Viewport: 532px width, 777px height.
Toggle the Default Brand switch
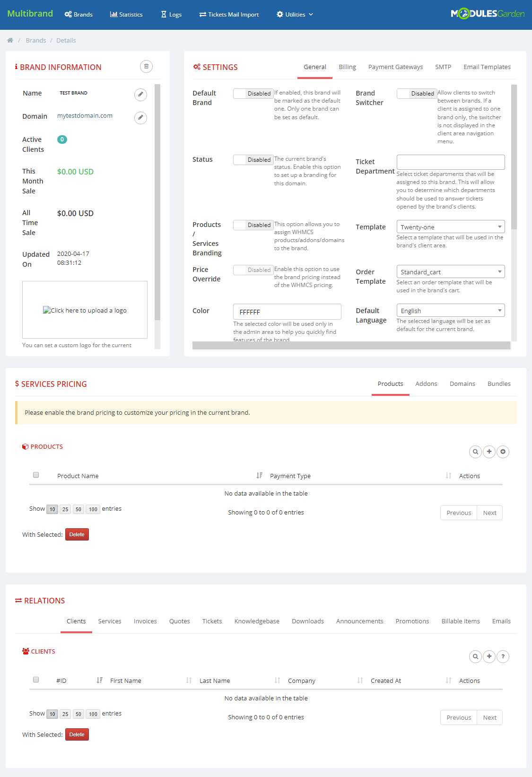[x=253, y=94]
